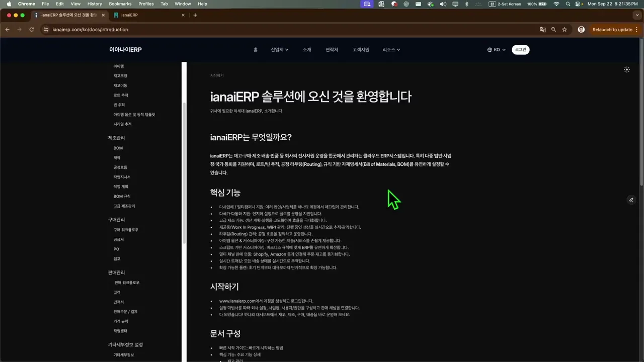Open the Chrome profile avatar

click(581, 30)
